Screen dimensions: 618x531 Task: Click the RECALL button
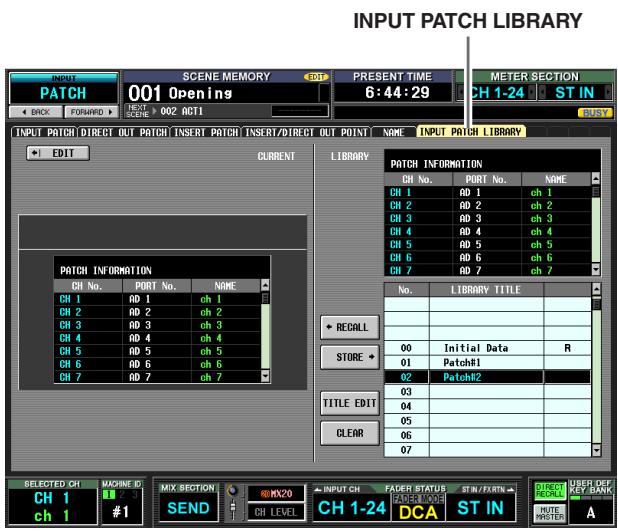click(350, 327)
